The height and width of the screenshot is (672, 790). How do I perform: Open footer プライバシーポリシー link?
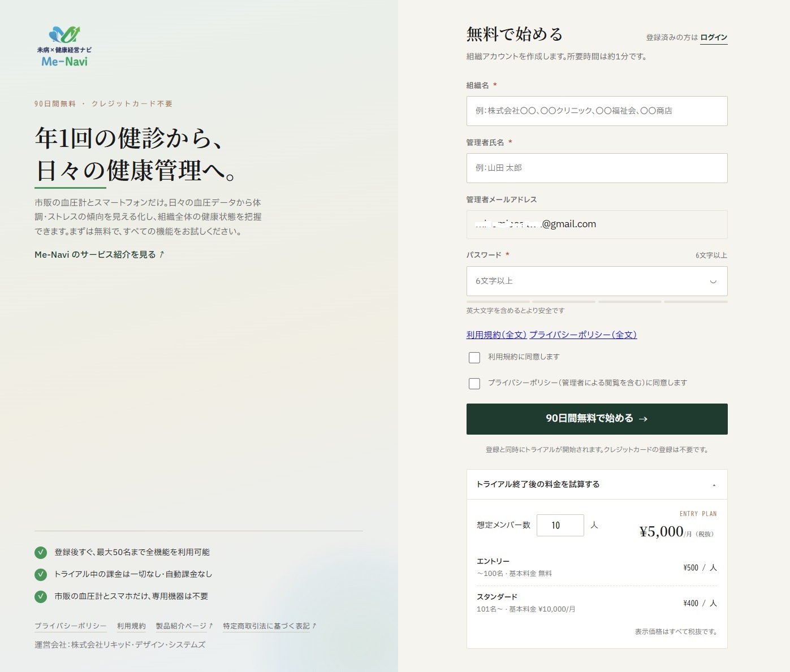pyautogui.click(x=71, y=626)
